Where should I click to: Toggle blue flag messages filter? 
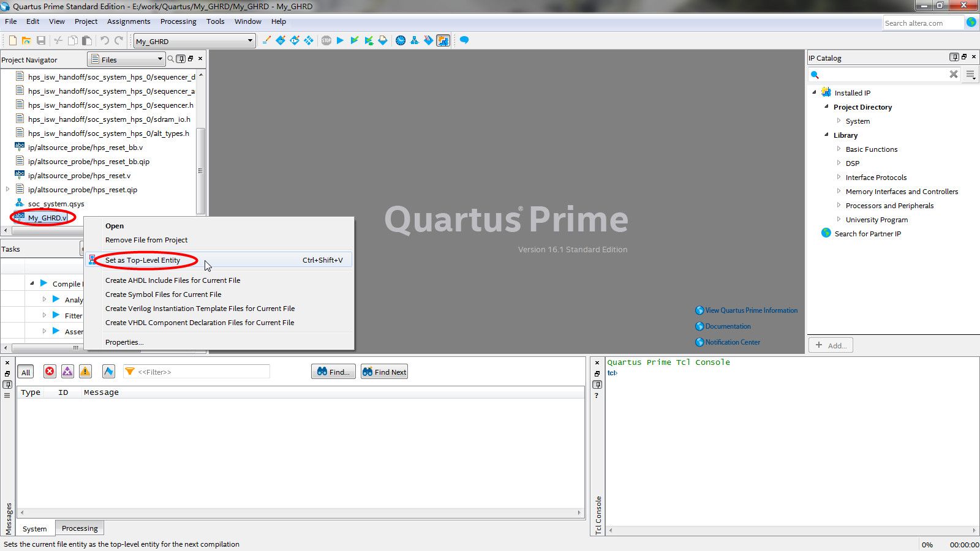(x=108, y=372)
